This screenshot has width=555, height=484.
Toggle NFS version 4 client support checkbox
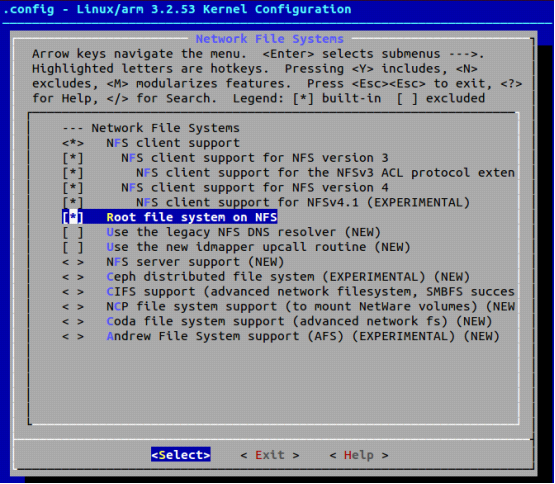pos(73,188)
